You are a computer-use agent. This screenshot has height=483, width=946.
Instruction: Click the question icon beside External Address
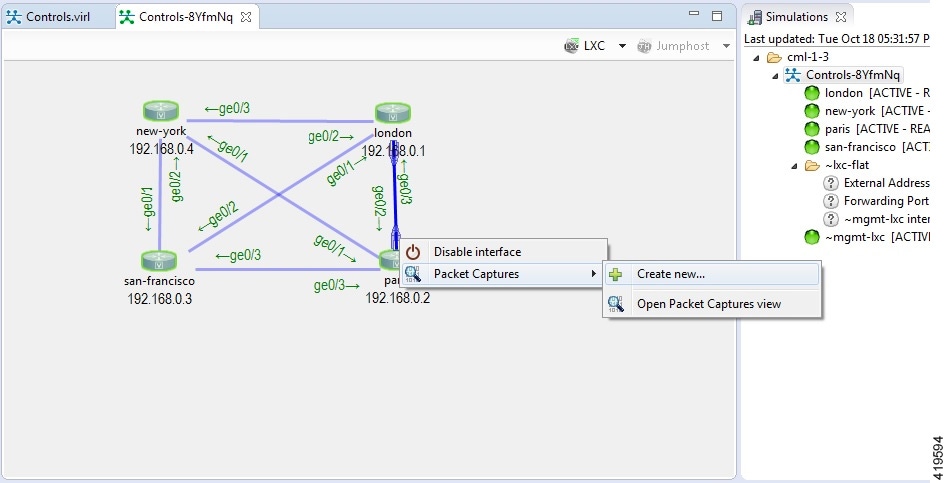pos(831,183)
